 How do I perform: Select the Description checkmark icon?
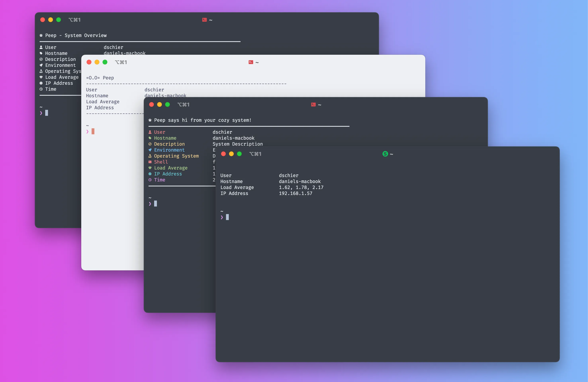150,144
